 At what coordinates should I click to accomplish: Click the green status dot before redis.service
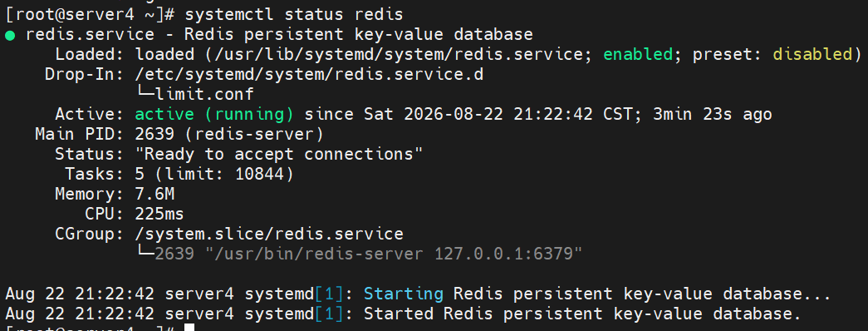[x=9, y=36]
